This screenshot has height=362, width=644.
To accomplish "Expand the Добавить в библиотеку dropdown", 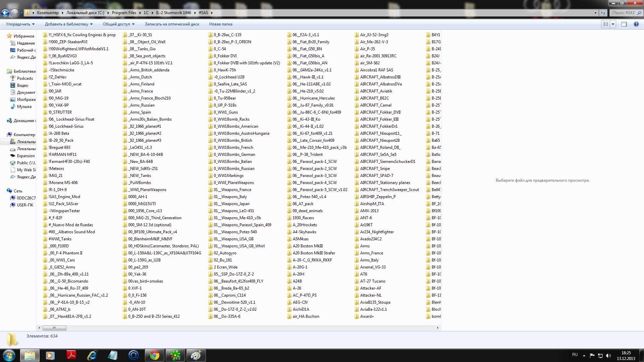I will 68,24.
